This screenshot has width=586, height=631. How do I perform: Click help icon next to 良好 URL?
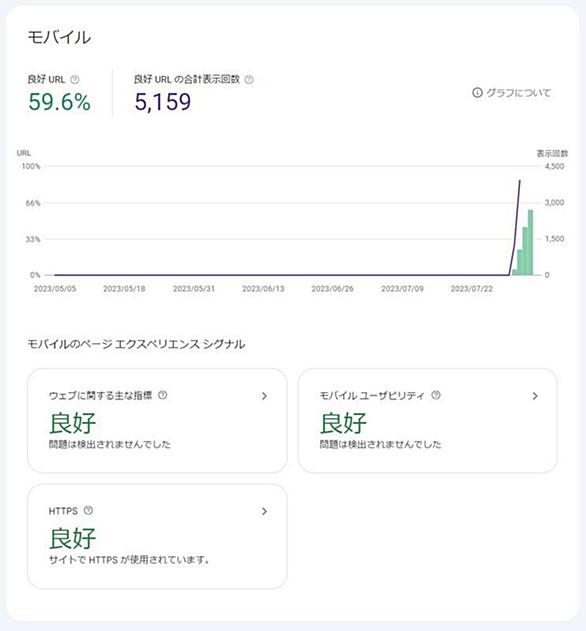(x=75, y=80)
